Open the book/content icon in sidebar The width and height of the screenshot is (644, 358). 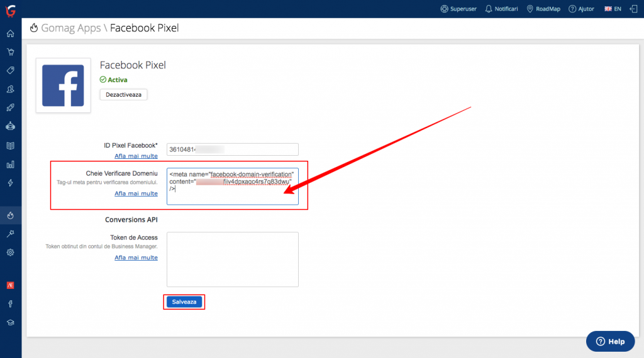coord(11,146)
